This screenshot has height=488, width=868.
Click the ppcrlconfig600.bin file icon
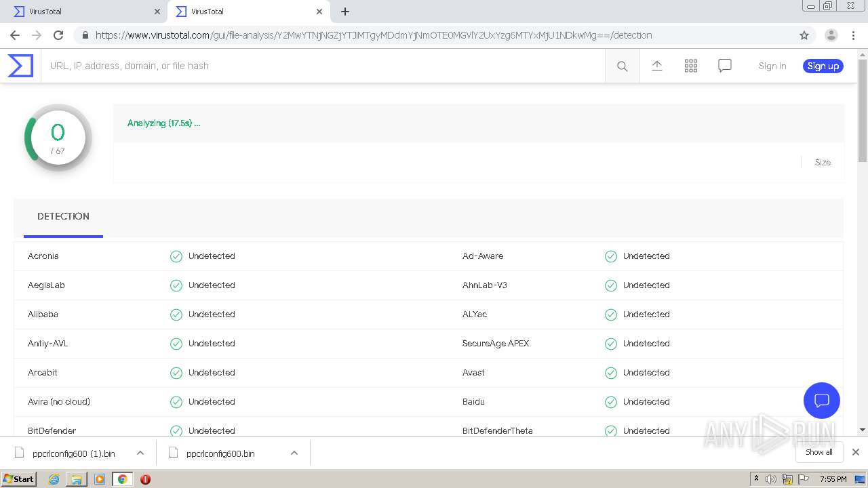[x=173, y=453]
